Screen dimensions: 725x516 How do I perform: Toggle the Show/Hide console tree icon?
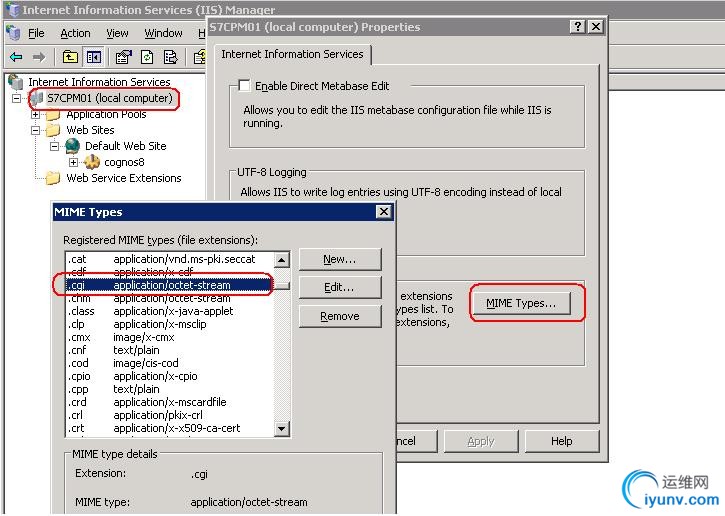pyautogui.click(x=94, y=57)
